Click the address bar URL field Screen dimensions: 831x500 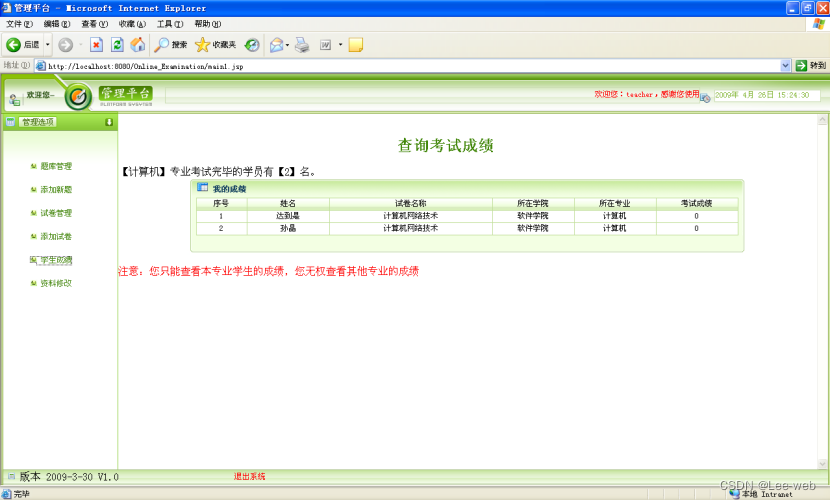(412, 66)
